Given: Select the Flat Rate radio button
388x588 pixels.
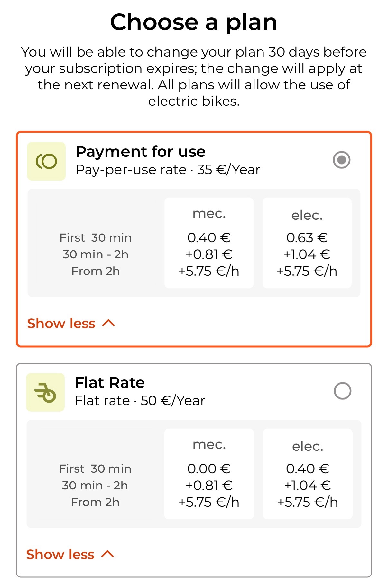Looking at the screenshot, I should tap(343, 391).
